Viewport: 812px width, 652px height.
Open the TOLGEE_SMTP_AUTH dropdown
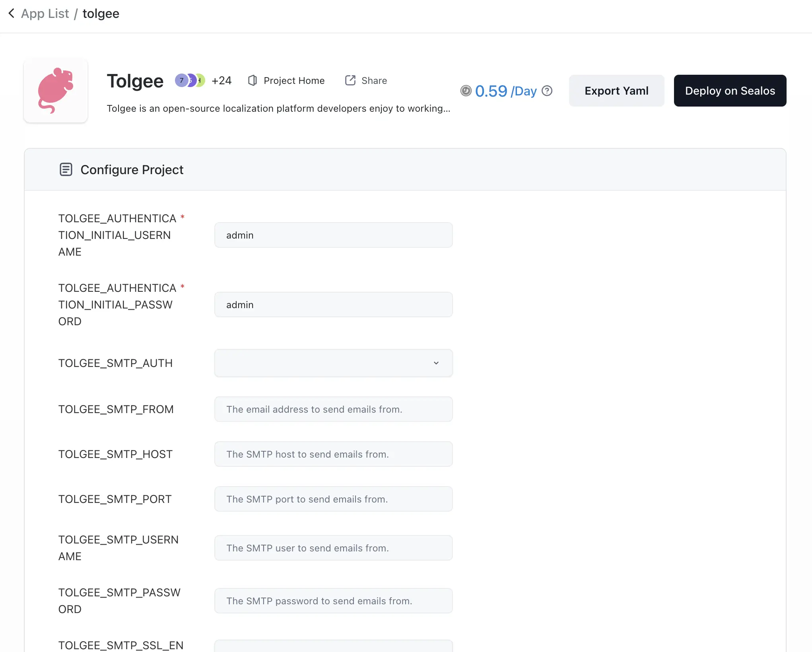pos(333,363)
